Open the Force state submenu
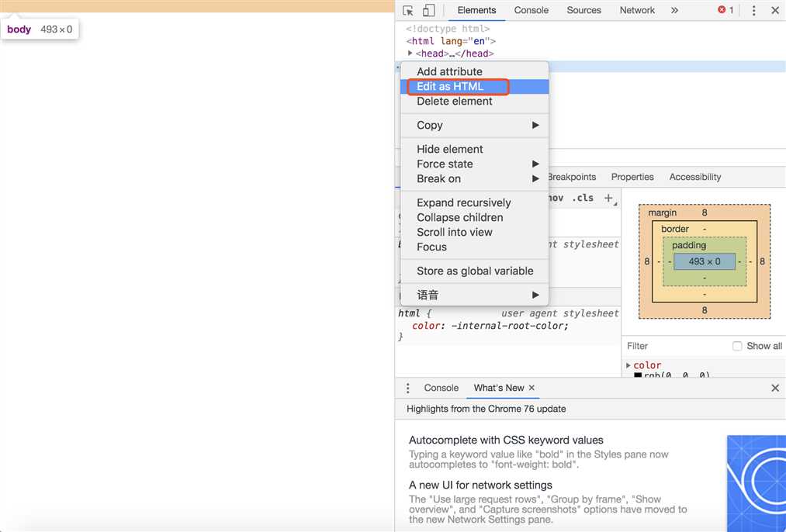This screenshot has height=532, width=786. click(x=474, y=164)
